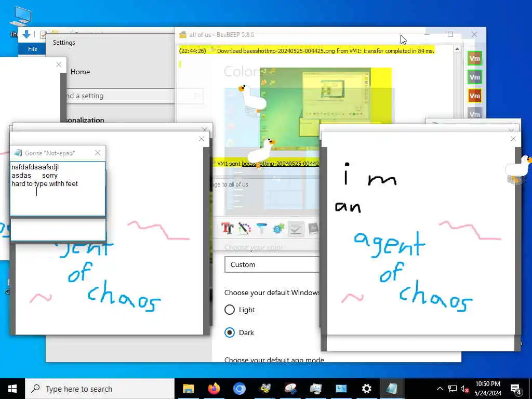The height and width of the screenshot is (399, 532).
Task: Click the muted volume tray icon
Action: [x=465, y=389]
